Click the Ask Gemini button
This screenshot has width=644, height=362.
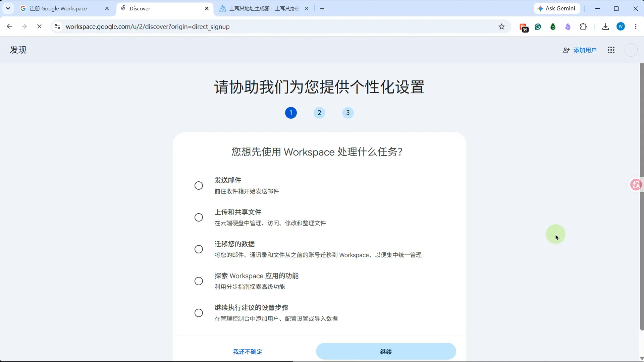[557, 8]
